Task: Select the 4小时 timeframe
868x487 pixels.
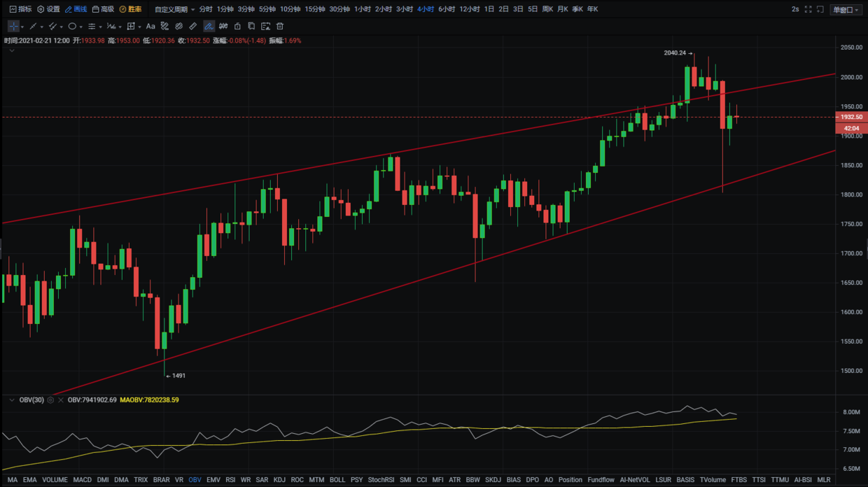Action: click(426, 9)
